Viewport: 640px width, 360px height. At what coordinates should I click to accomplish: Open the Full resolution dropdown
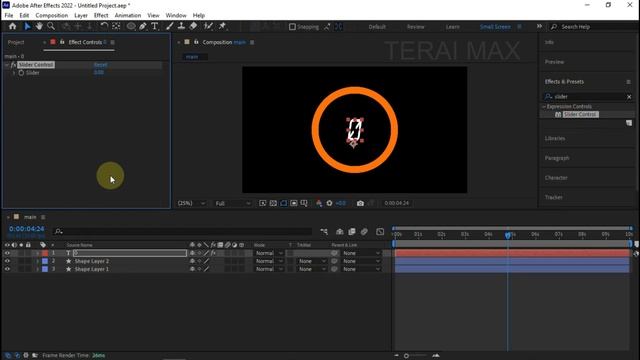point(233,203)
